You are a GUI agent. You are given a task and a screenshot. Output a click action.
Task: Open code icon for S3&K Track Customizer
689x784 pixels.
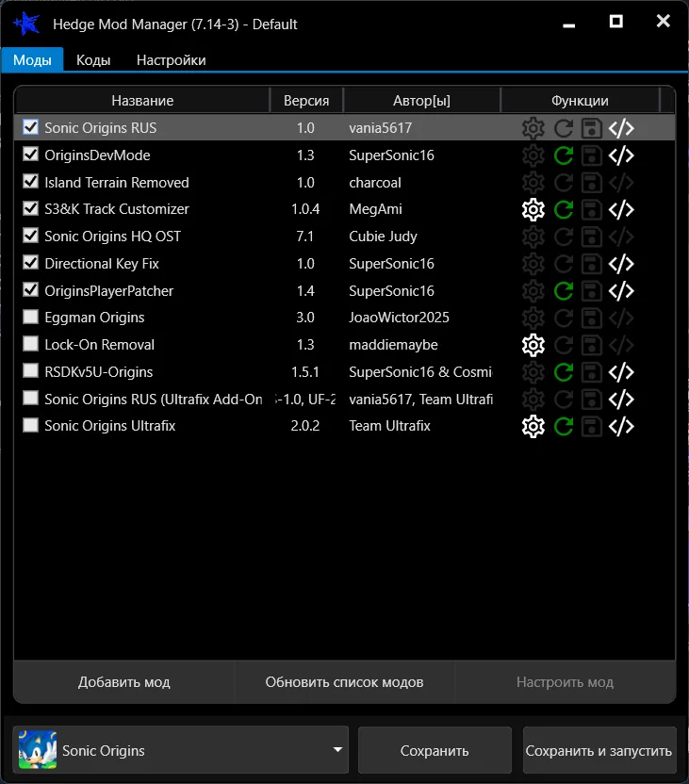(621, 209)
